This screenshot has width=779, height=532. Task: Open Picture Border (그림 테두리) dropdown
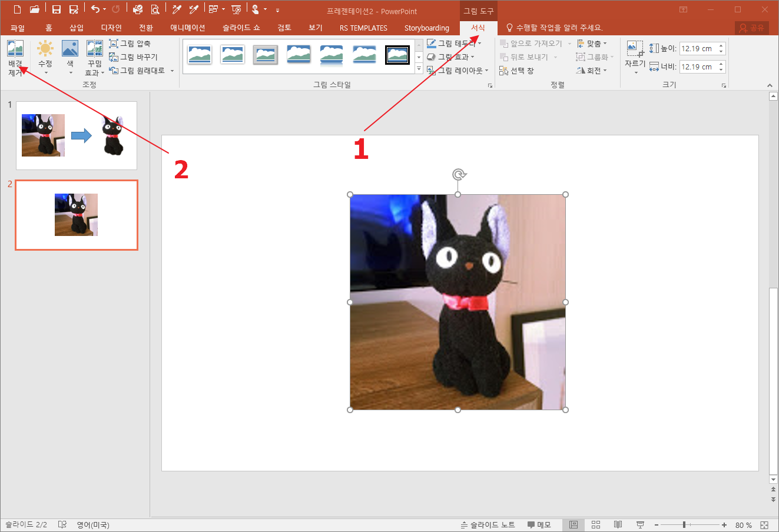point(454,44)
